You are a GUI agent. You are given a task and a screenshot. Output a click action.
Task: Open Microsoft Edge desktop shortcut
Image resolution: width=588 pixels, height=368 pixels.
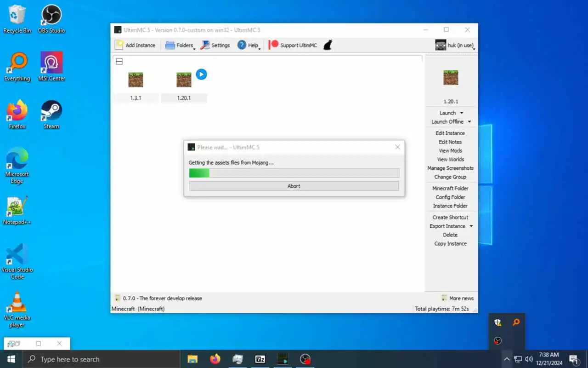pyautogui.click(x=17, y=166)
